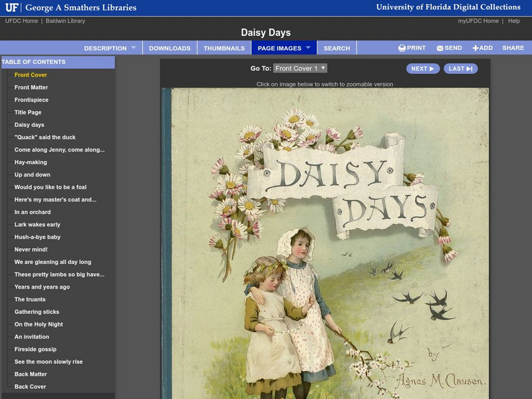Switch to the SEARCH tab

336,47
